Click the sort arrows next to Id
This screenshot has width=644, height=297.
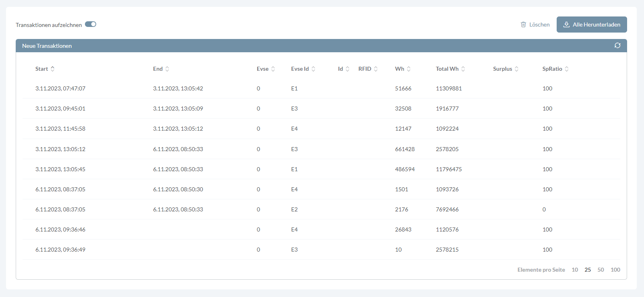click(x=348, y=69)
